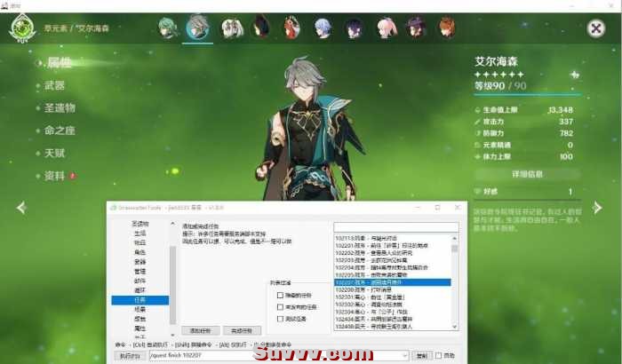Toggle the second list-filter checkbox
The height and width of the screenshot is (364, 622).
[280, 307]
